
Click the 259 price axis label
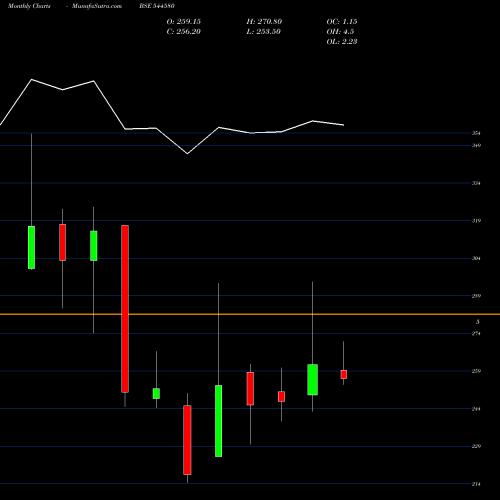click(x=476, y=371)
